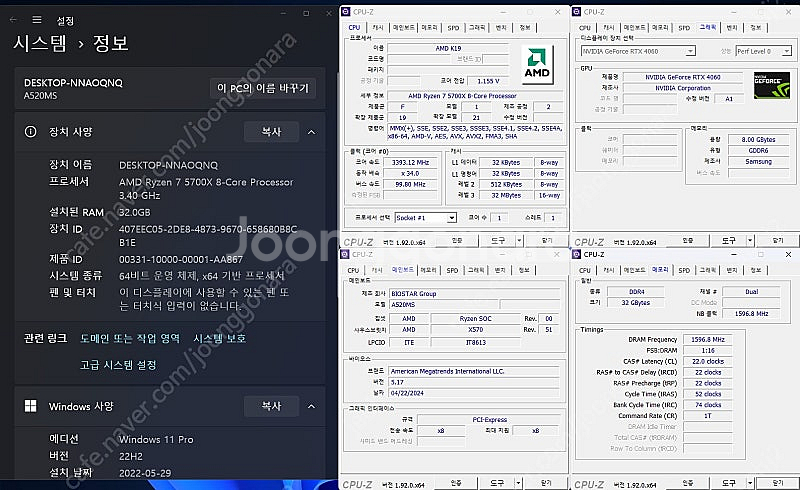Click the memory size 32 GBytes field

[x=636, y=302]
